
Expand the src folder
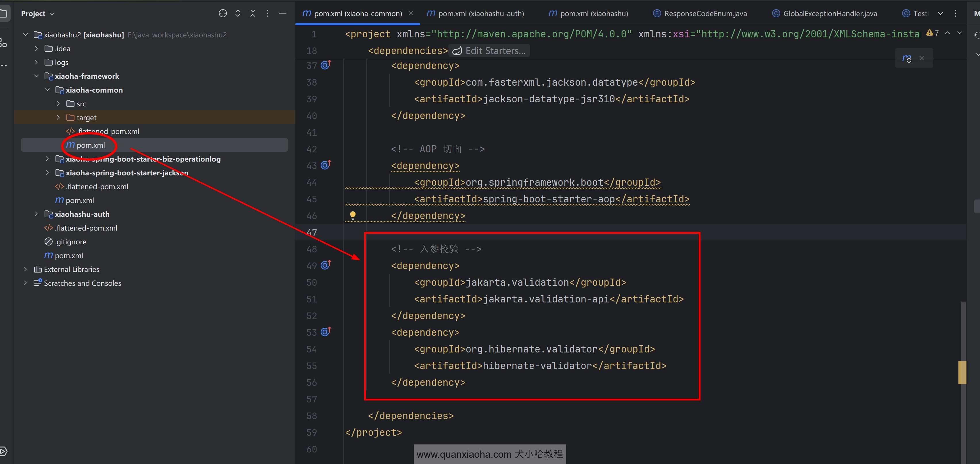58,104
